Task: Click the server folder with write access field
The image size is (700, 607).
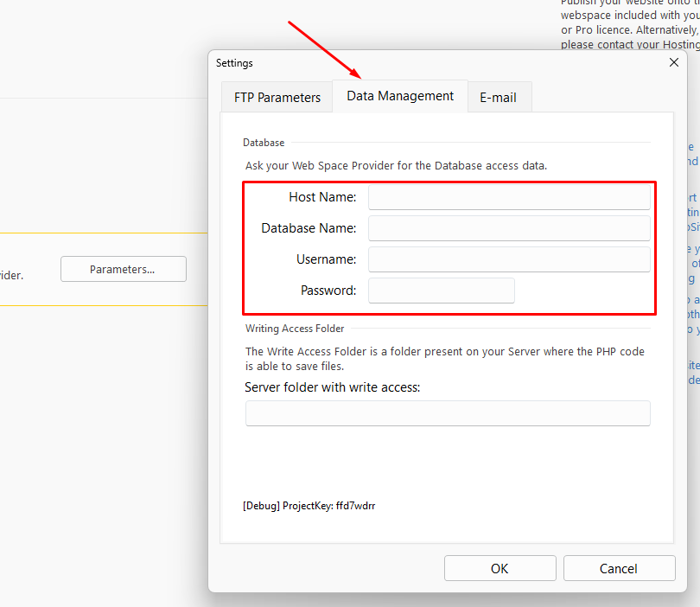Action: (448, 413)
